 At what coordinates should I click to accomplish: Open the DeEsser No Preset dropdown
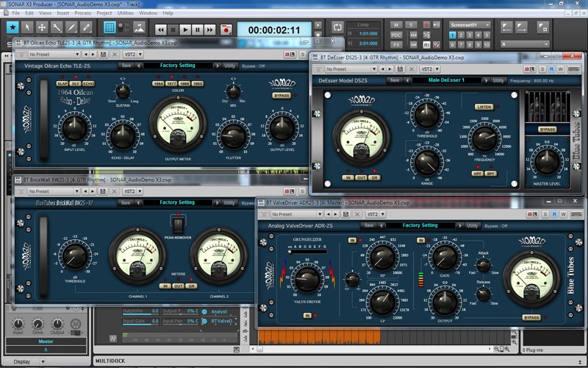click(x=351, y=69)
